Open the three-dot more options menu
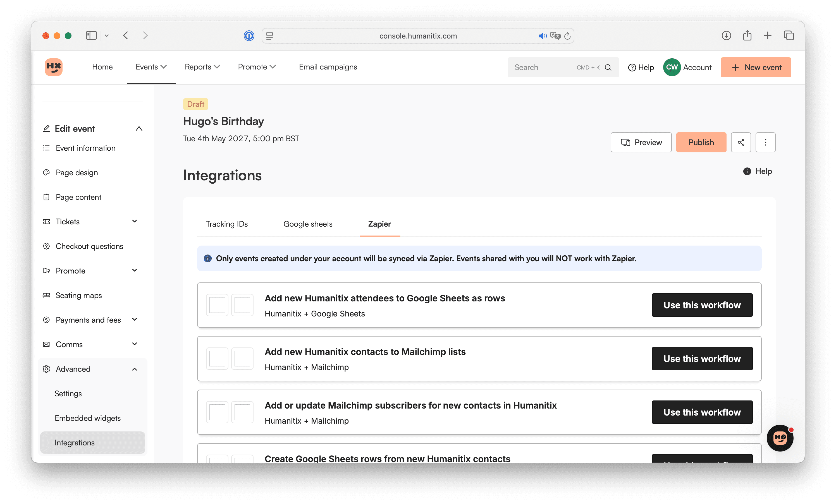Screen dimensions: 836x504 click(765, 142)
